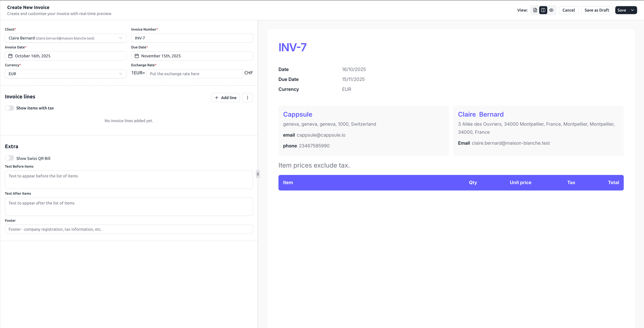
Task: Click the drag handle between panels
Action: (x=257, y=174)
